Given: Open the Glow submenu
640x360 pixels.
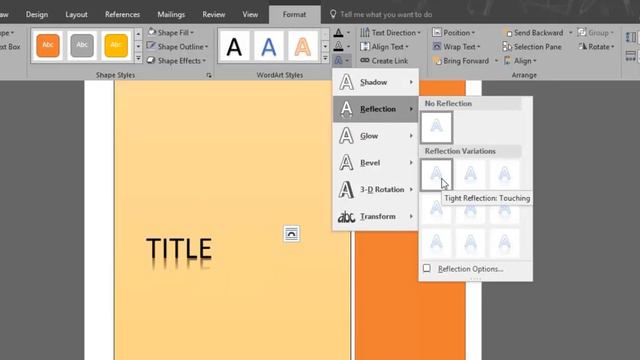Looking at the screenshot, I should (x=376, y=136).
